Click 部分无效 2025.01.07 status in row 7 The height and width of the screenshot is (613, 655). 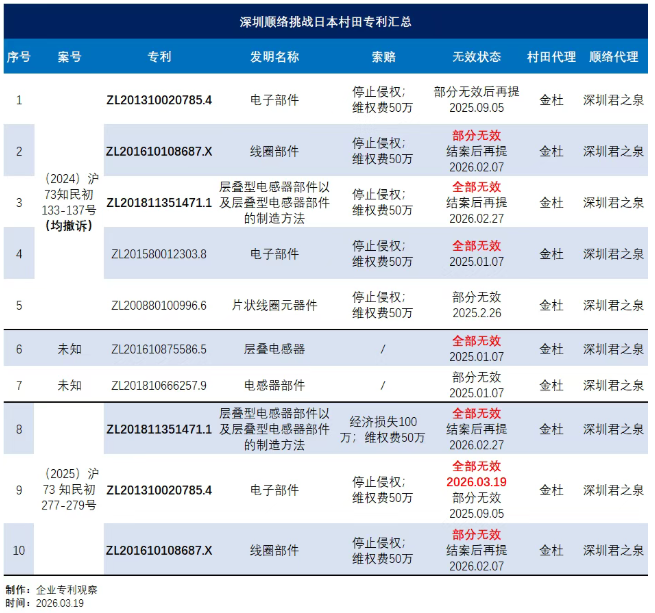click(x=477, y=385)
